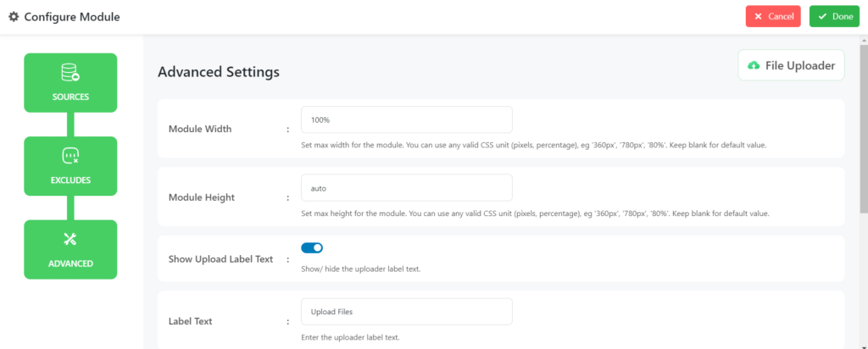
Task: Click into the Label Text field
Action: click(406, 312)
